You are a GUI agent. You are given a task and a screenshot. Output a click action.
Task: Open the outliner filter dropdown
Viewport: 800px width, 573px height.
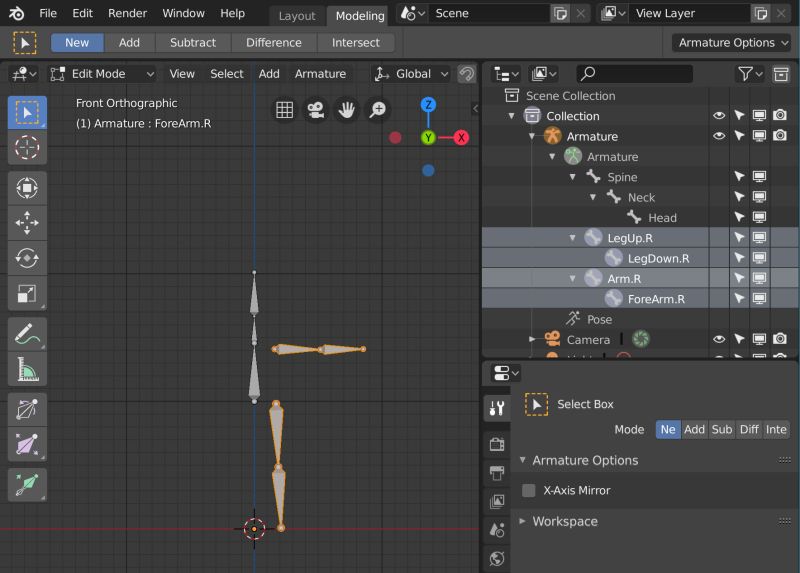(x=749, y=74)
